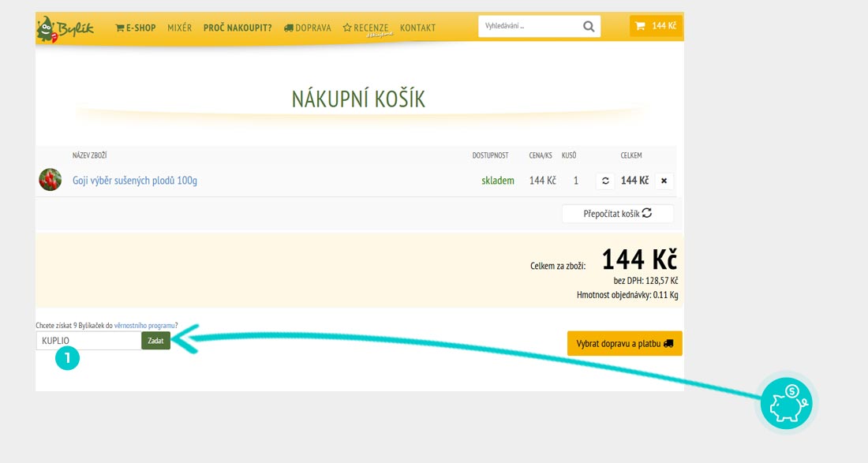Open PROČ NAKOUPIT? in the menu
This screenshot has width=868, height=463.
(237, 28)
